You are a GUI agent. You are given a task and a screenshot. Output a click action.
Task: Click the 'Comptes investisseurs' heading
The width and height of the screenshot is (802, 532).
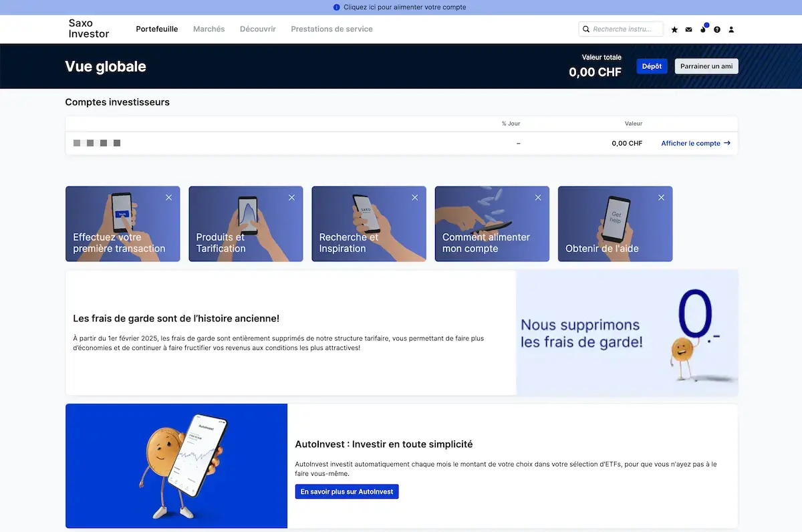point(118,102)
